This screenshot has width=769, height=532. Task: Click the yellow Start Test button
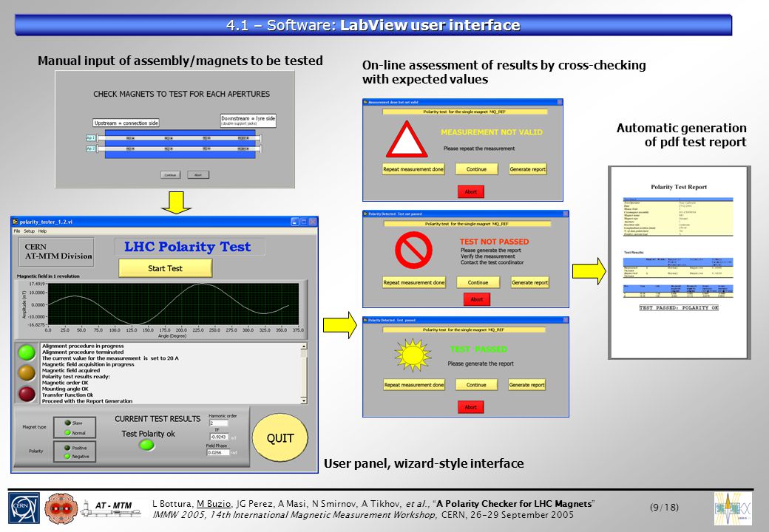pos(166,268)
